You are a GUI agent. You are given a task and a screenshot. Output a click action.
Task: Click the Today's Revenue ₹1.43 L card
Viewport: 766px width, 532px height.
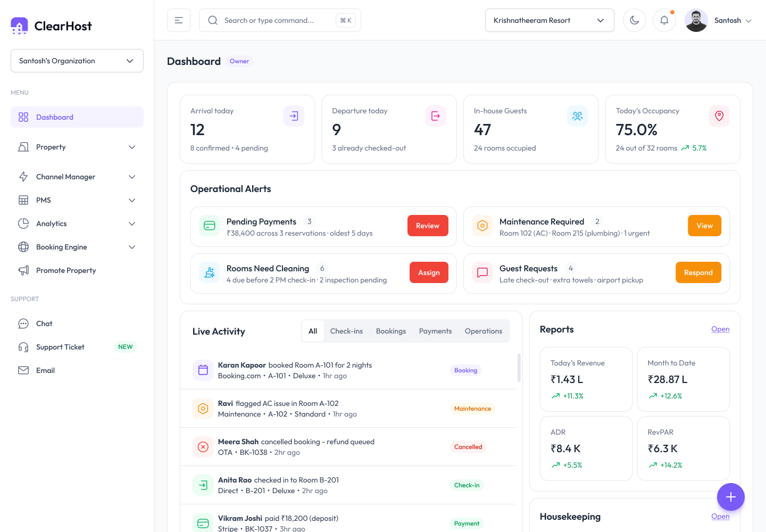[x=586, y=379]
